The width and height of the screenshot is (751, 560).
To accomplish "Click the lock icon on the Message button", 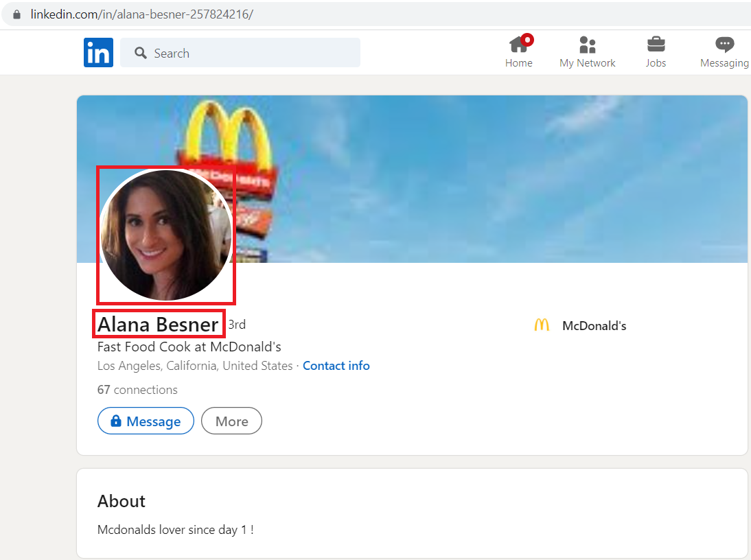I will tap(116, 421).
